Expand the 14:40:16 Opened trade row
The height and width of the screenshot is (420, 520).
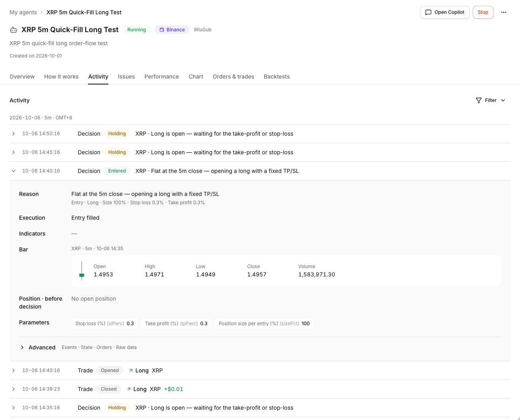tap(13, 370)
